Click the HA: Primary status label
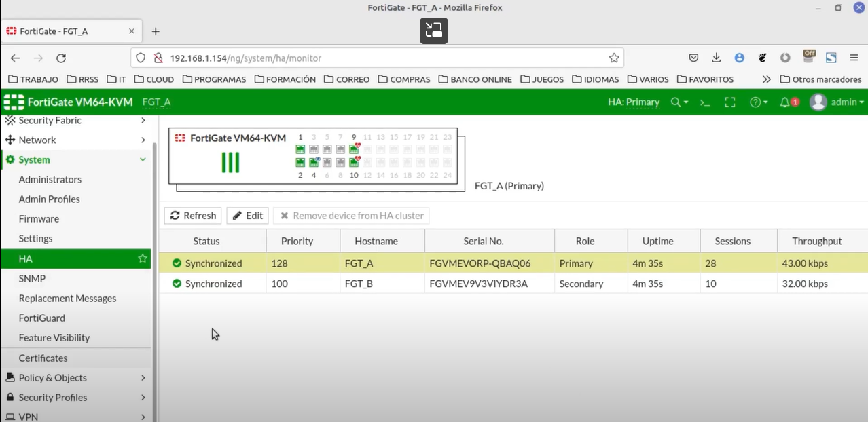Image resolution: width=868 pixels, height=422 pixels. tap(634, 102)
